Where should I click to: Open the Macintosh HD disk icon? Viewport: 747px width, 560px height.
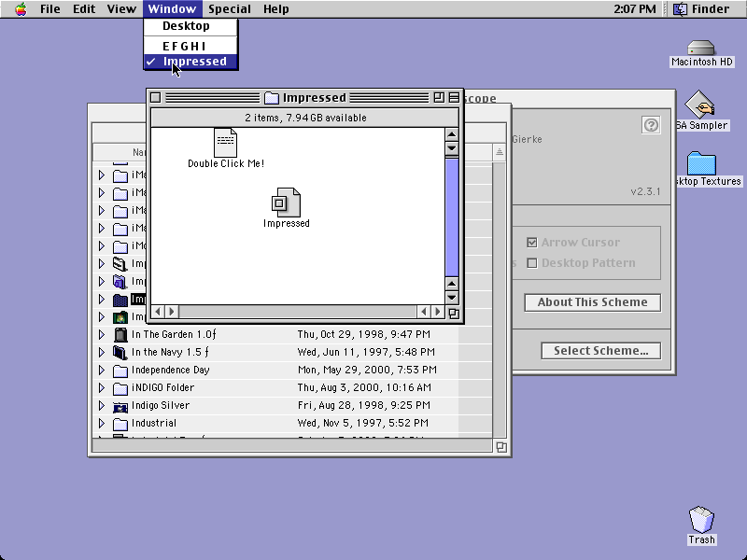pos(701,49)
